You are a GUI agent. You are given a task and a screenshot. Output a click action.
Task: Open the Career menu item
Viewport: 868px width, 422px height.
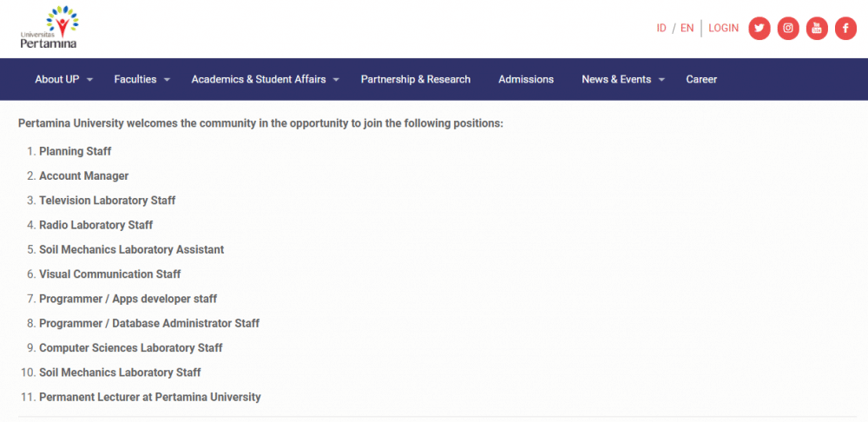[701, 80]
